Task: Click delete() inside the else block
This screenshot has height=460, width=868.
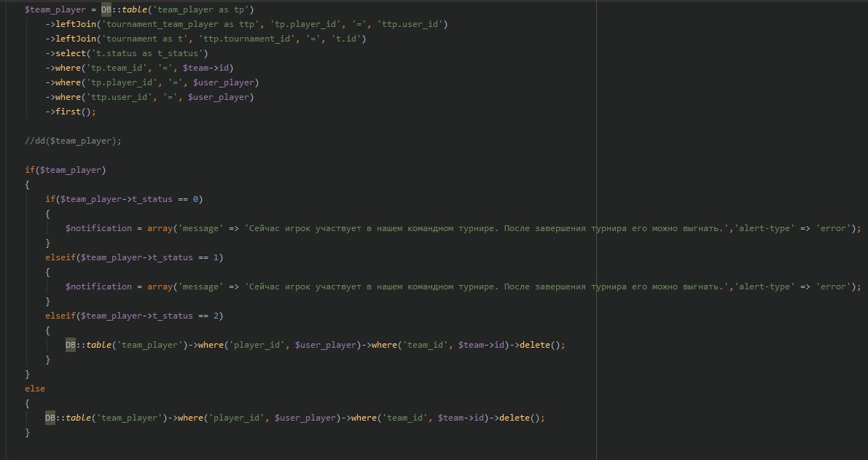Action: 519,418
